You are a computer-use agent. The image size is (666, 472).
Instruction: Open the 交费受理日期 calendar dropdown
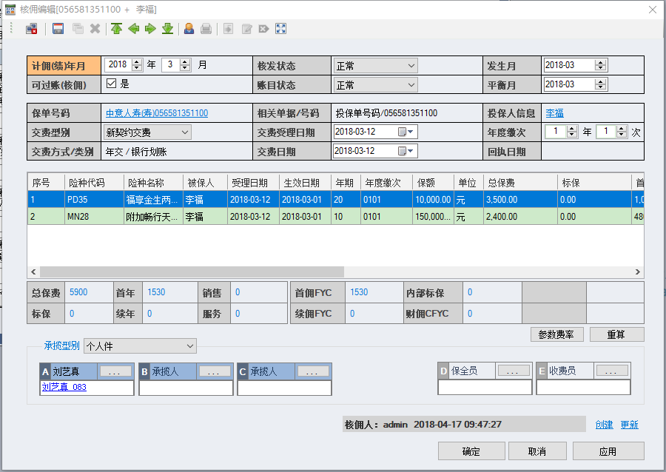point(410,132)
